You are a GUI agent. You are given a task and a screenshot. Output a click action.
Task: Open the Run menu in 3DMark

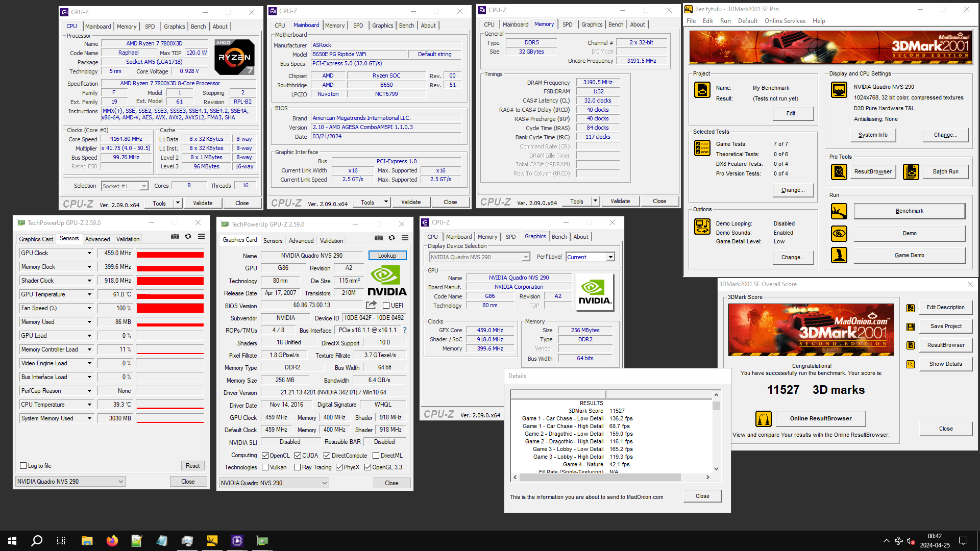(725, 21)
